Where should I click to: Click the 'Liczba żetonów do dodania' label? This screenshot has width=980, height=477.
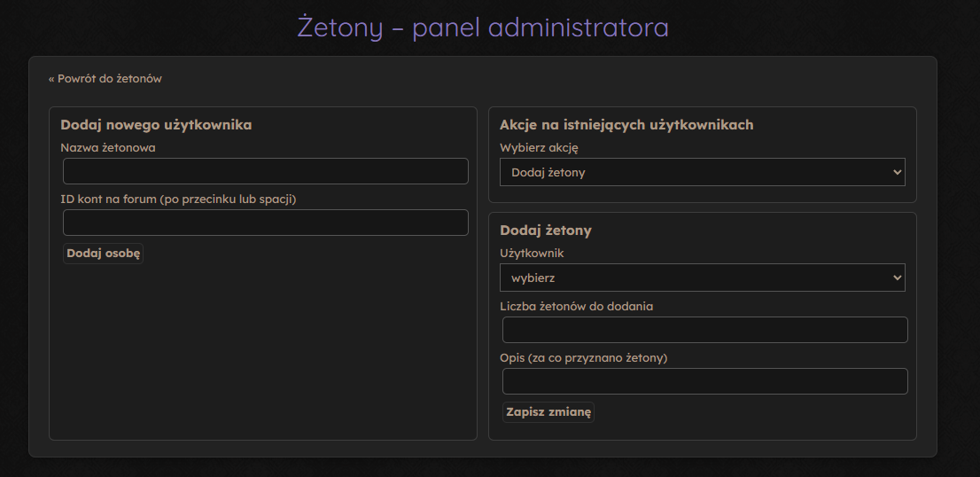576,306
